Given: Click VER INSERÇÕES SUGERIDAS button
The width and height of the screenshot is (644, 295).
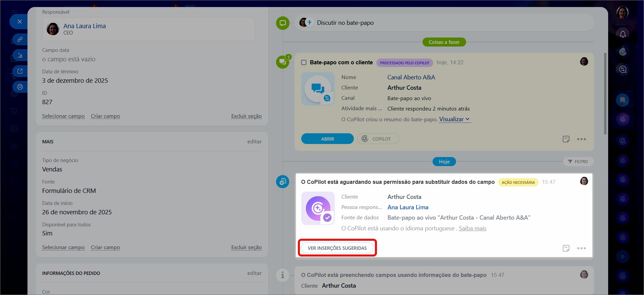Looking at the screenshot, I should pos(337,248).
